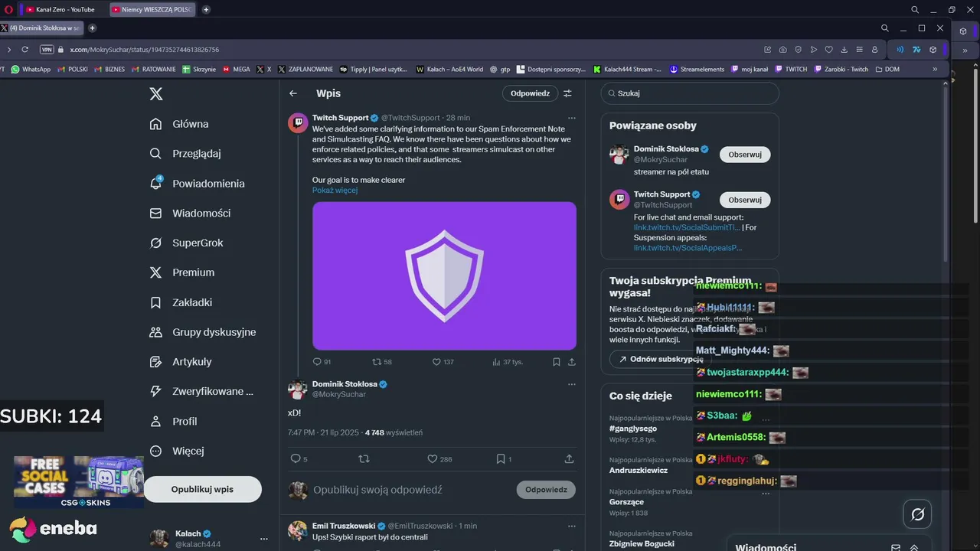Open Easy Setup sliders icon in toolbar
The height and width of the screenshot is (551, 980).
point(859,49)
